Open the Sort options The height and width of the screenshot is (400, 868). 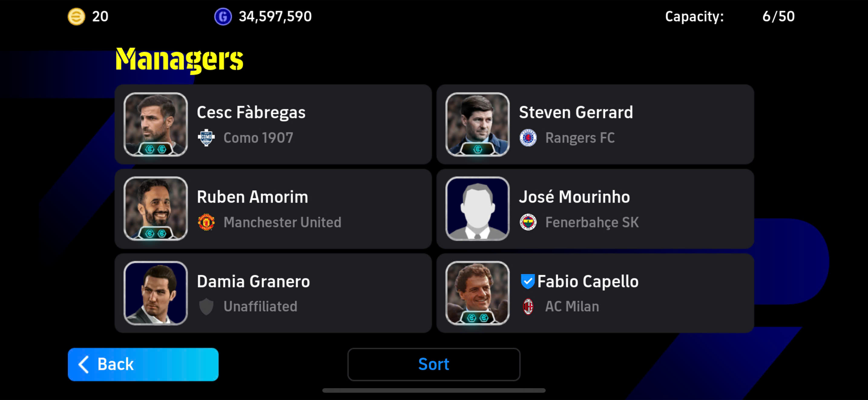(x=434, y=364)
